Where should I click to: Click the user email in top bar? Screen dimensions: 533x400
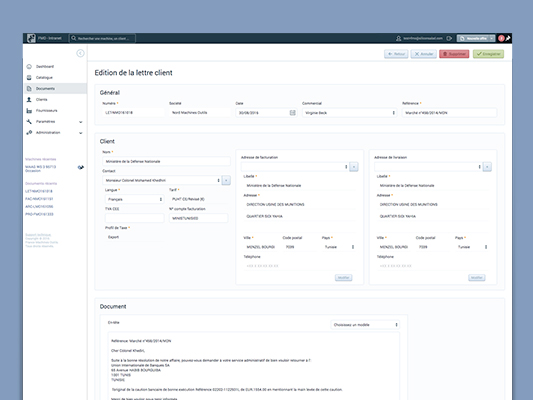[423, 38]
